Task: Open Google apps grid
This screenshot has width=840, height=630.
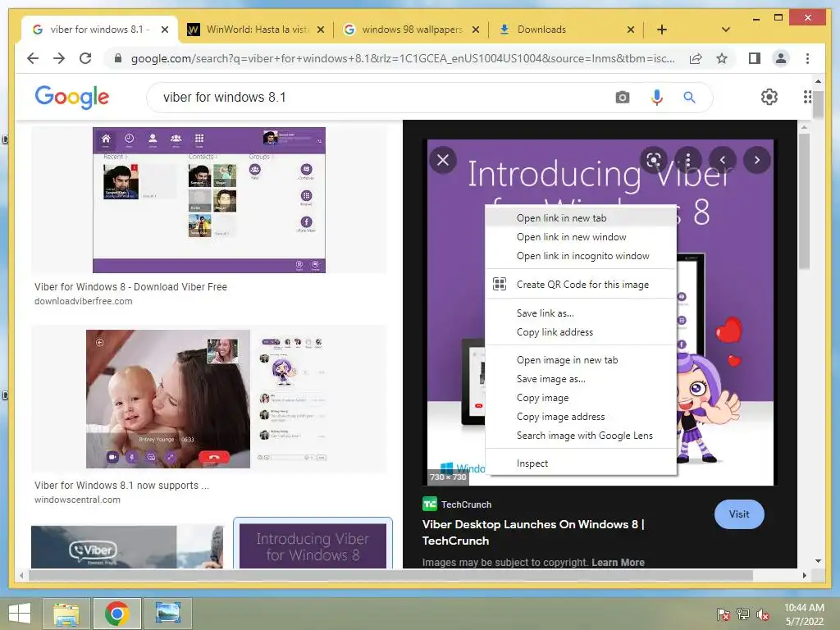Action: 807,97
